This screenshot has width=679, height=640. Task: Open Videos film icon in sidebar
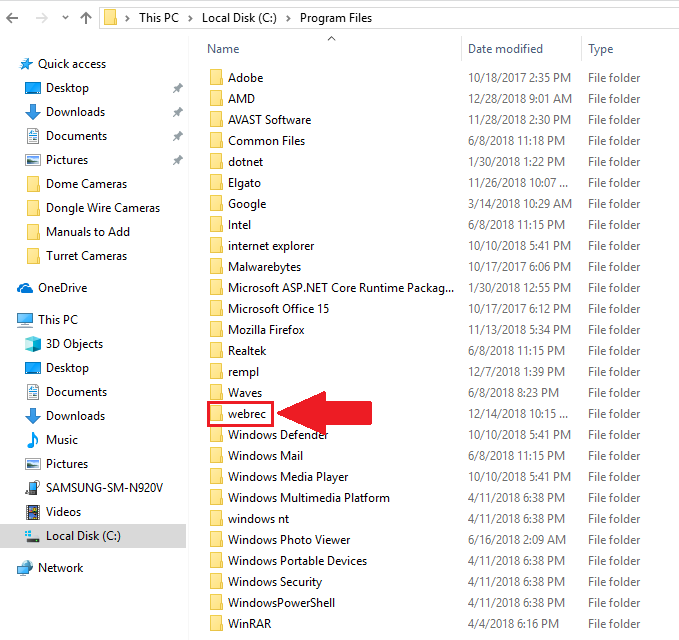coord(33,512)
